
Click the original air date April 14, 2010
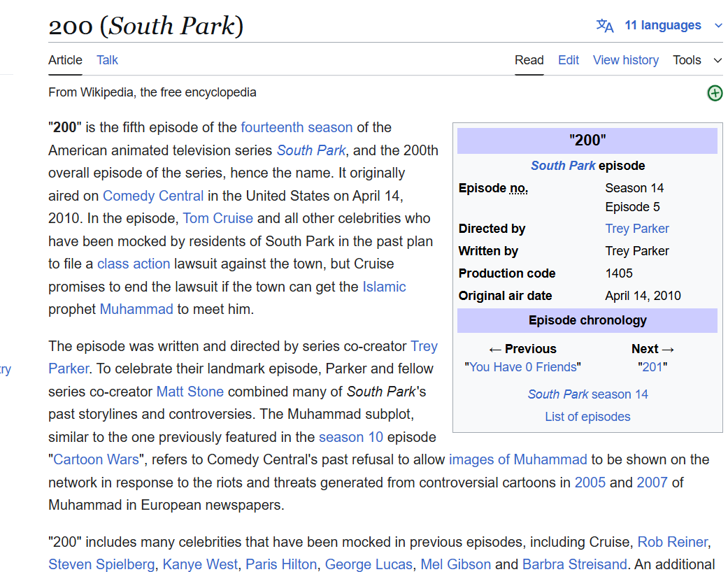[x=643, y=296]
